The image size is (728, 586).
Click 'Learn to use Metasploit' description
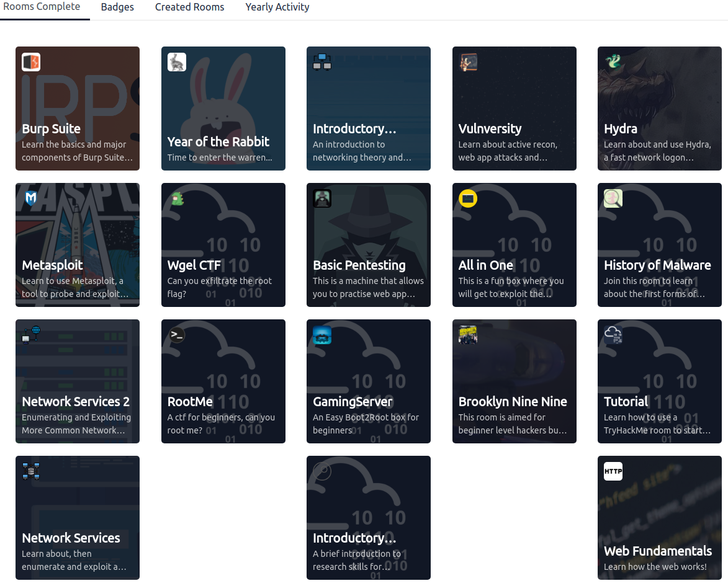74,287
